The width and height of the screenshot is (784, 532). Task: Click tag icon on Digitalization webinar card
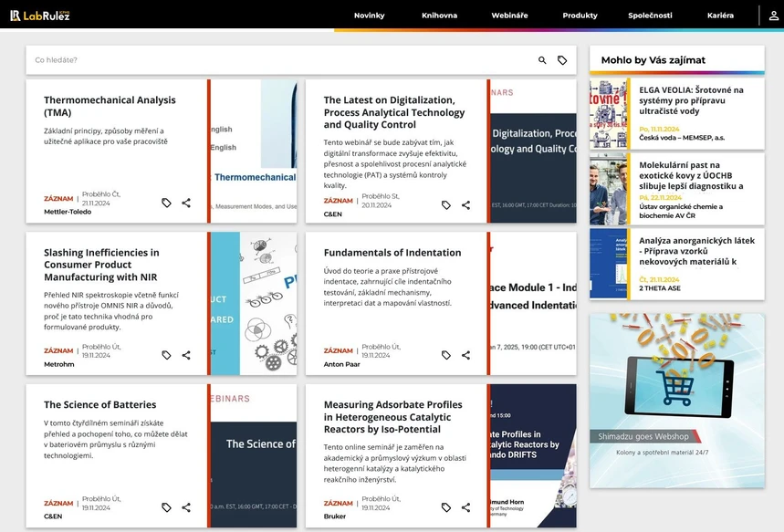click(446, 205)
